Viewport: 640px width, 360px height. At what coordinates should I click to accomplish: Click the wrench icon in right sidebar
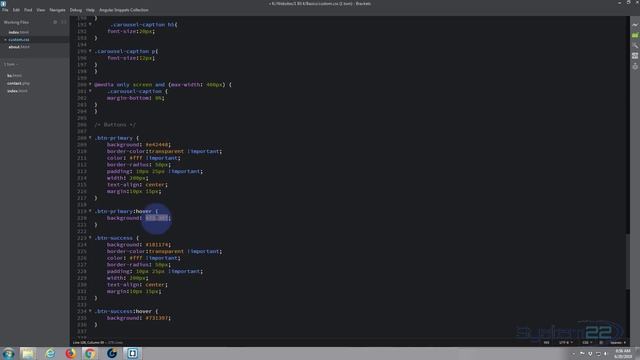click(x=635, y=46)
